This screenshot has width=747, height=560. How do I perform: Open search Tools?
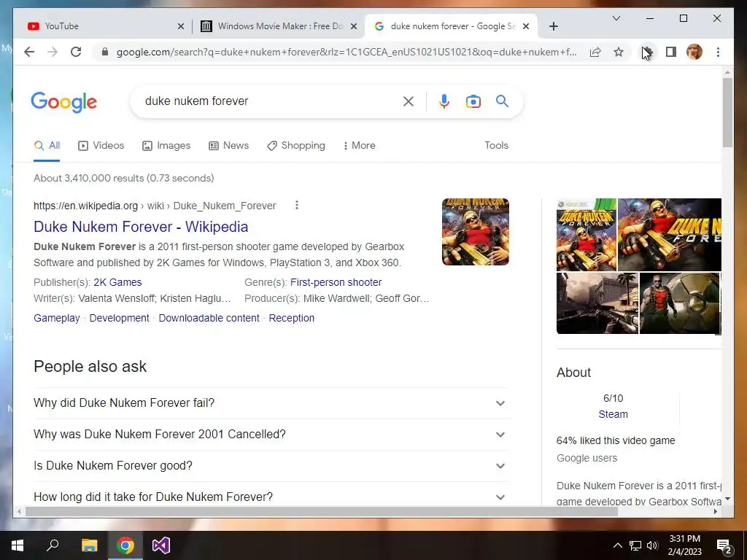pyautogui.click(x=496, y=145)
